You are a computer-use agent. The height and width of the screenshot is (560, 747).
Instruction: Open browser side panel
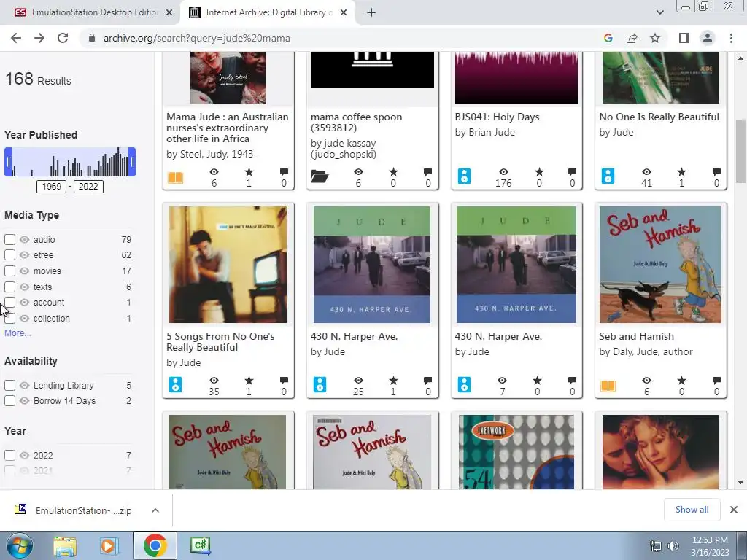click(684, 38)
